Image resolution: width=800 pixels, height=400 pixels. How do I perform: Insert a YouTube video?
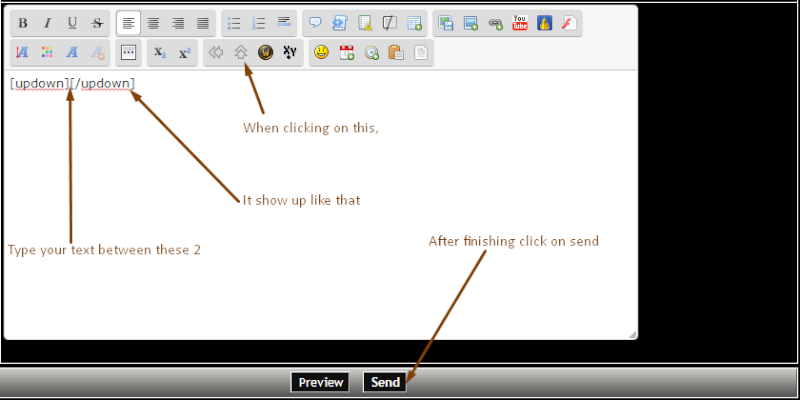[x=520, y=23]
